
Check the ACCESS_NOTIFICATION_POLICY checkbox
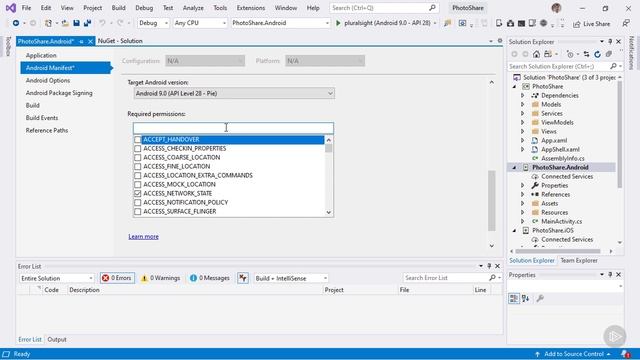click(138, 202)
